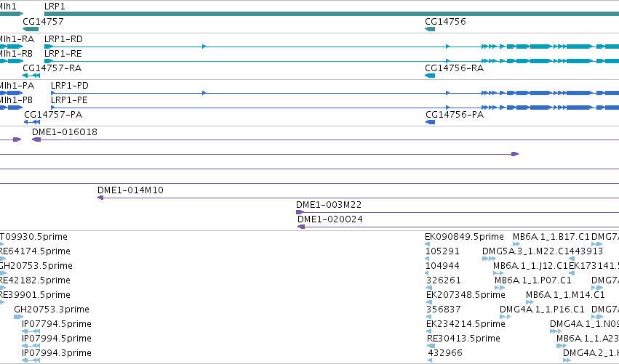Click the CG14756 gene arrow glyph
The width and height of the screenshot is (619, 364).
click(x=430, y=29)
